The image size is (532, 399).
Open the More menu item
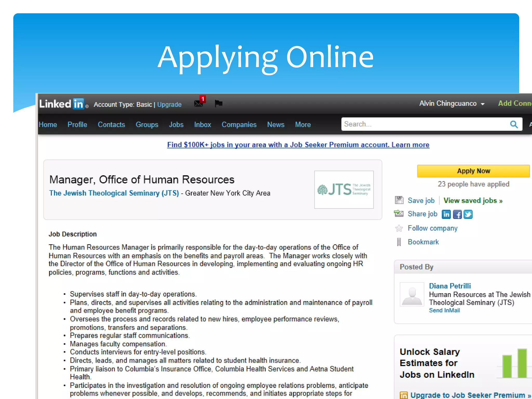click(x=303, y=125)
